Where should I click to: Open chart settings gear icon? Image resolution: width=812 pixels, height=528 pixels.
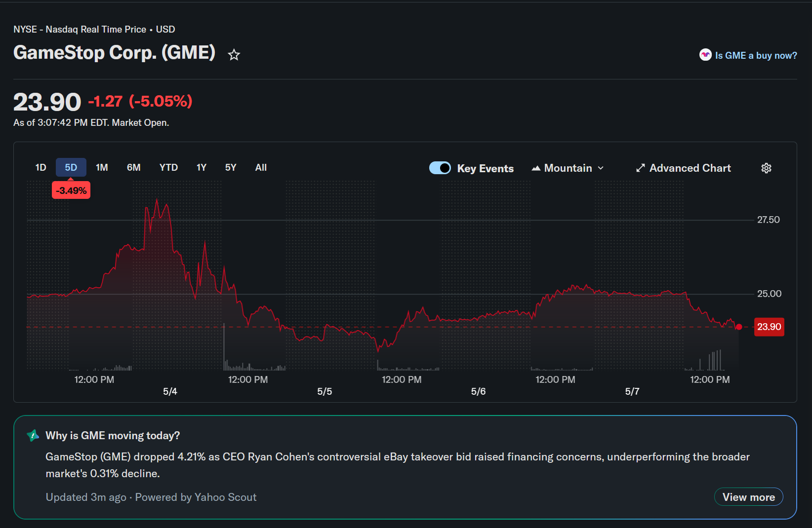coord(766,168)
